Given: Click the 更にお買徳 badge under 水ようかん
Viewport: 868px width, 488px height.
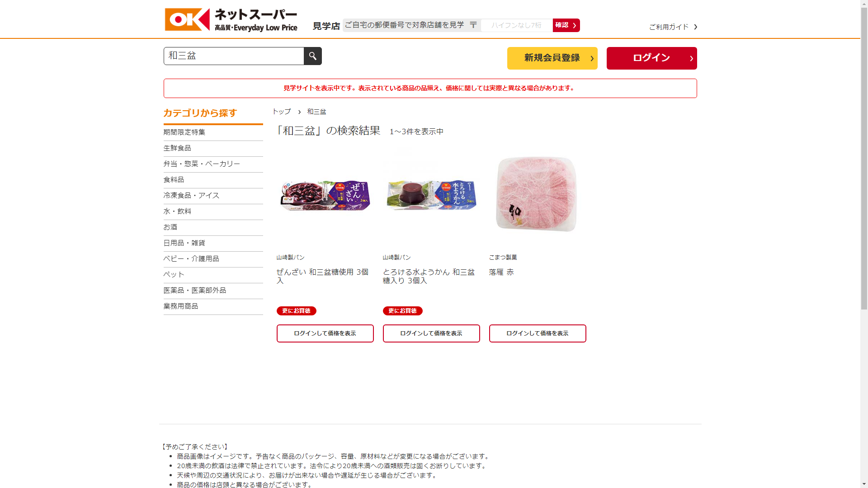Looking at the screenshot, I should pos(403,311).
